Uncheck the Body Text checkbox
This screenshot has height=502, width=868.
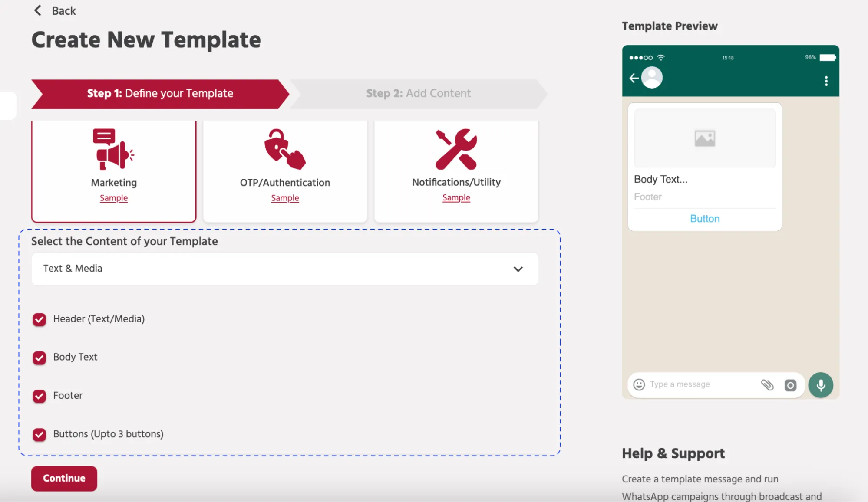coord(40,358)
